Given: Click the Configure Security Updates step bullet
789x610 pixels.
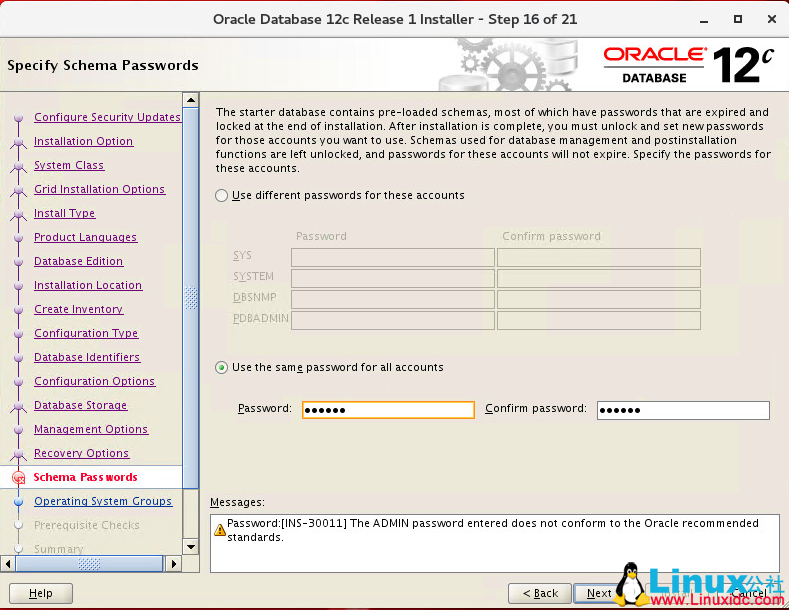Looking at the screenshot, I should pos(19,117).
